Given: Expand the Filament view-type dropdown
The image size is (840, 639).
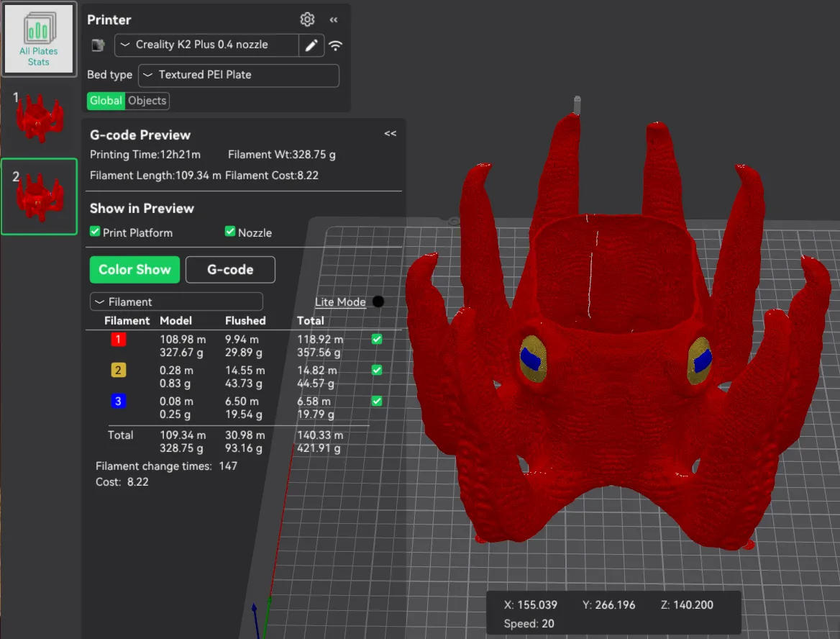Looking at the screenshot, I should pyautogui.click(x=176, y=302).
